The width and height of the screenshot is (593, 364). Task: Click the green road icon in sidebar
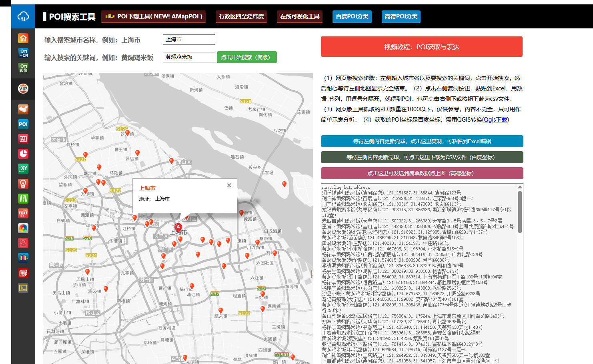(23, 198)
